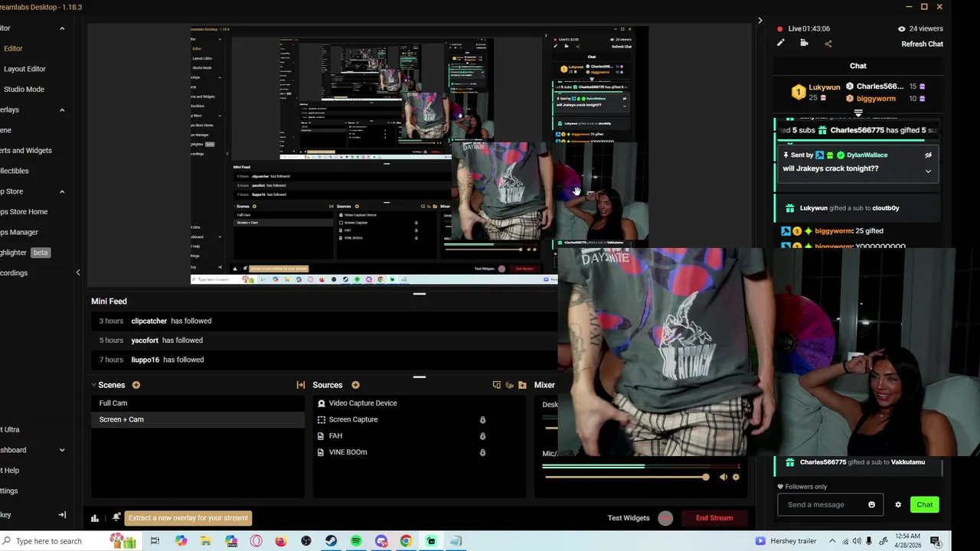
Task: Collapse the App Store section chevron
Action: click(62, 191)
